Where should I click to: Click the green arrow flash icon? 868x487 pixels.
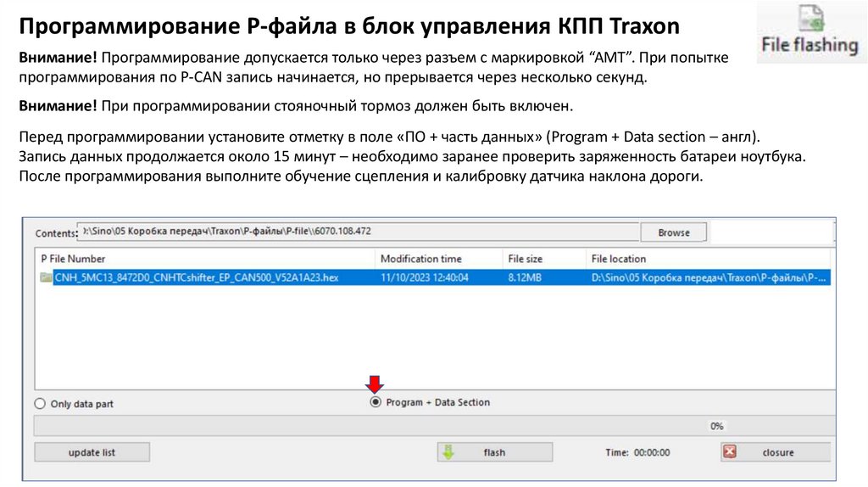448,452
